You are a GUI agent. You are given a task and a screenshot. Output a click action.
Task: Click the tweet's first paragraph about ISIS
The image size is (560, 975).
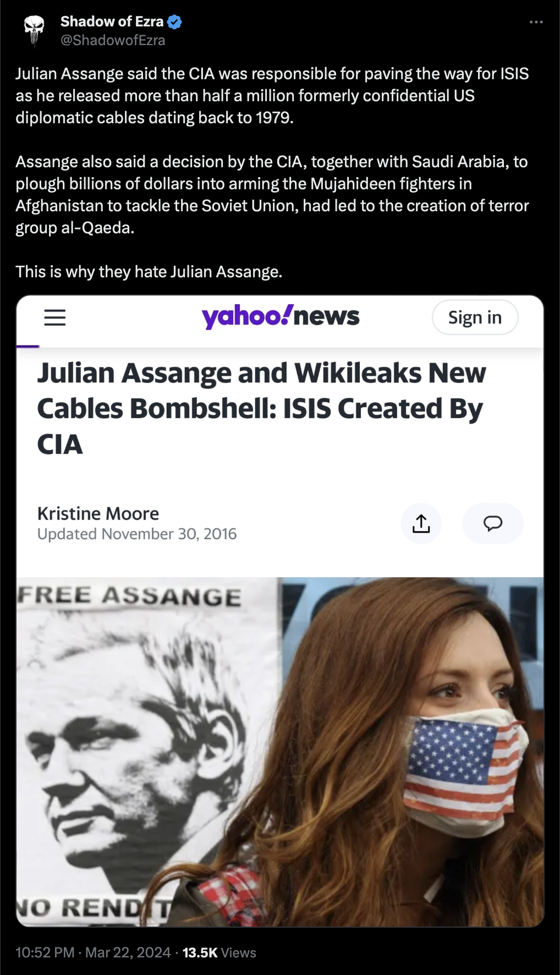[272, 96]
